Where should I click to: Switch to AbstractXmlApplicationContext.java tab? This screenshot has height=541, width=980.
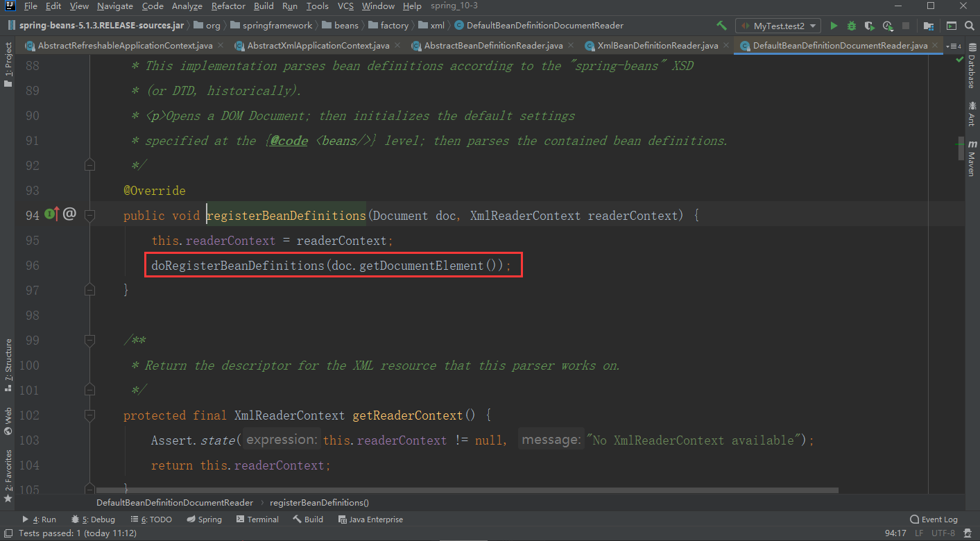coord(318,46)
